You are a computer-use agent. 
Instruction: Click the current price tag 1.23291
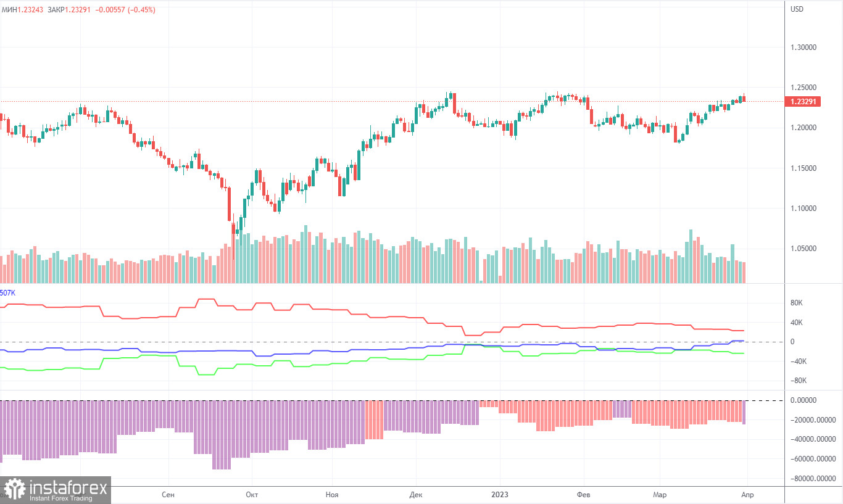pyautogui.click(x=802, y=102)
